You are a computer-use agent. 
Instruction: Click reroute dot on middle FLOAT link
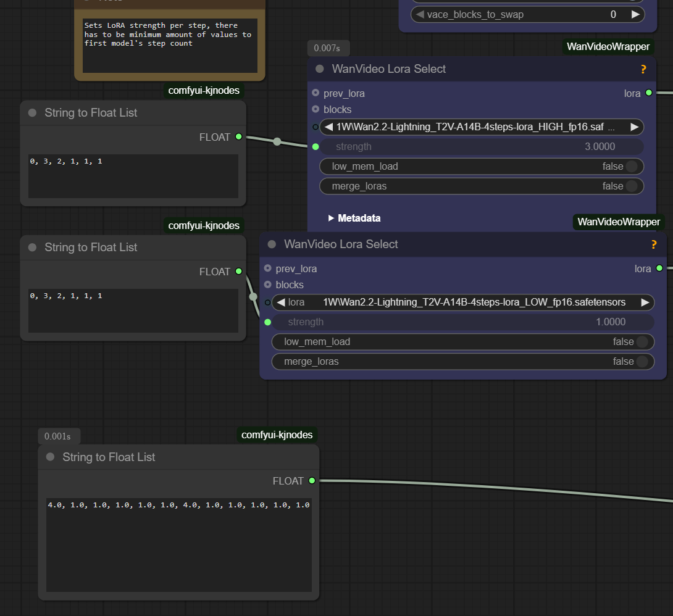click(253, 297)
